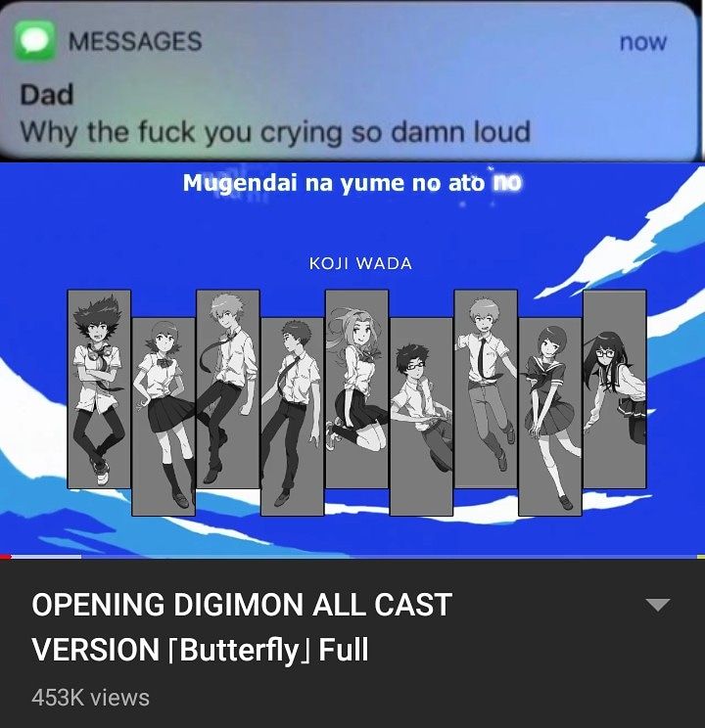Viewport: 705px width, 728px height.
Task: Tap the long-haired girl in center panel
Action: (357, 389)
